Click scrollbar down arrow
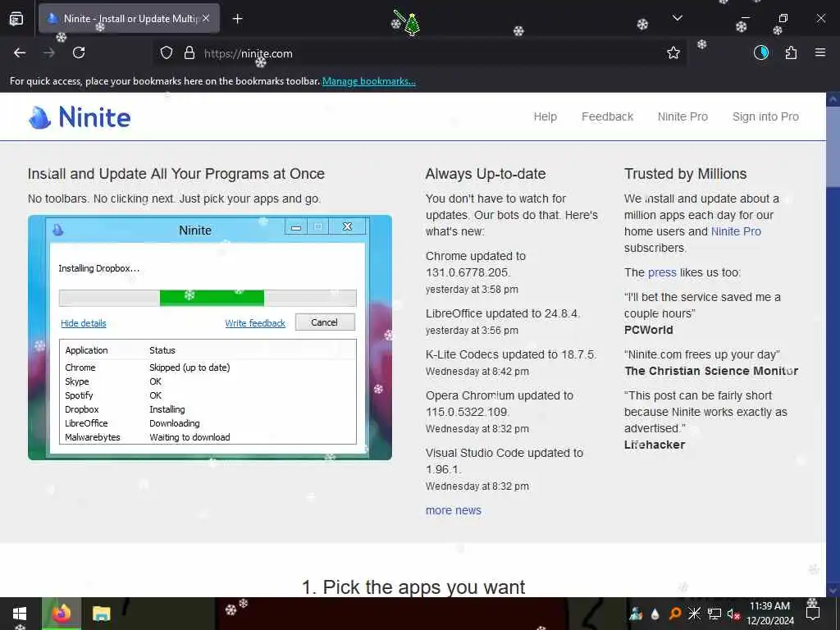The height and width of the screenshot is (630, 840). click(x=833, y=591)
